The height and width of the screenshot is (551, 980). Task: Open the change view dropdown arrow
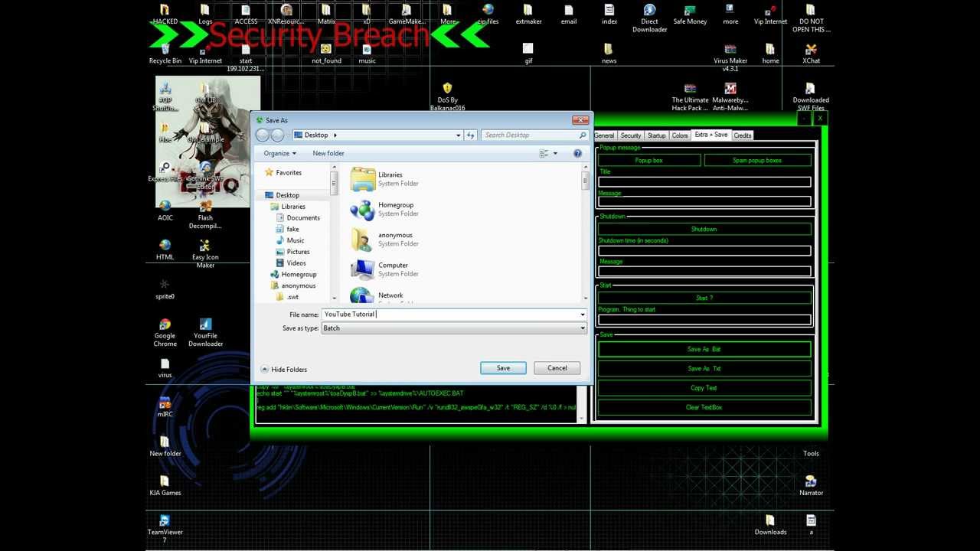(555, 153)
